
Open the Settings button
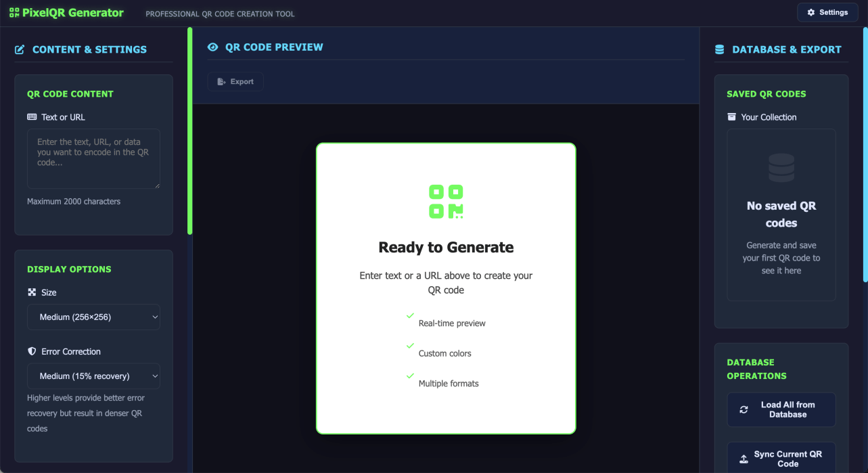click(x=827, y=12)
